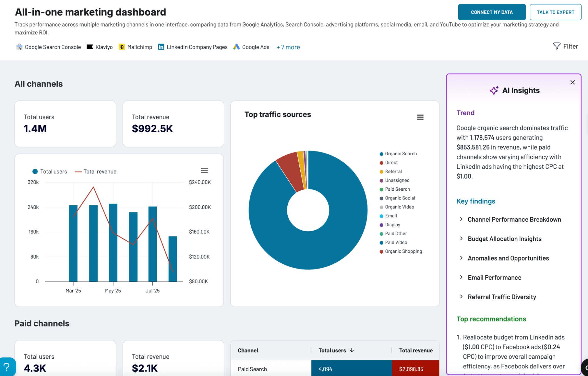Select the Klaviyo integration icon

point(90,47)
